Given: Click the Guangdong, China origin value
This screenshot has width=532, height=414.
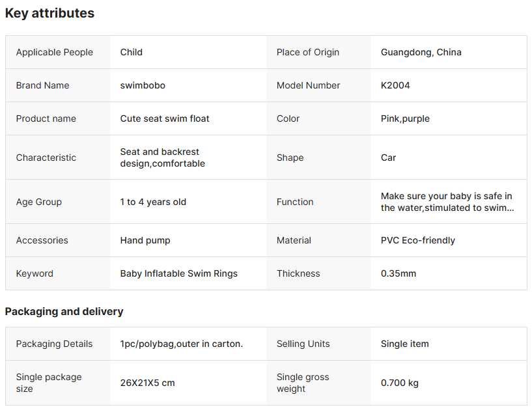Looking at the screenshot, I should tap(421, 52).
